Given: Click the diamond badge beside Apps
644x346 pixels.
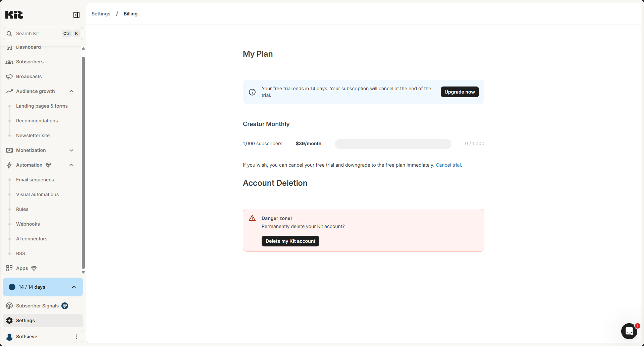Looking at the screenshot, I should (34, 268).
